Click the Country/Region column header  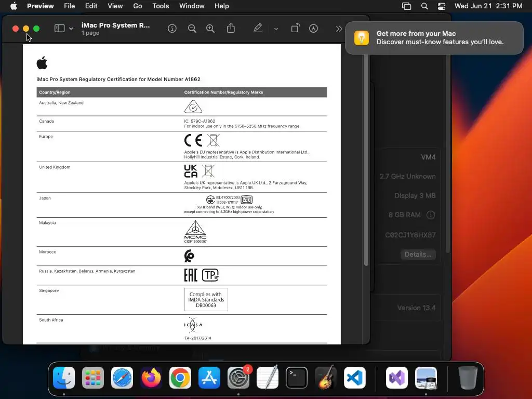55,92
